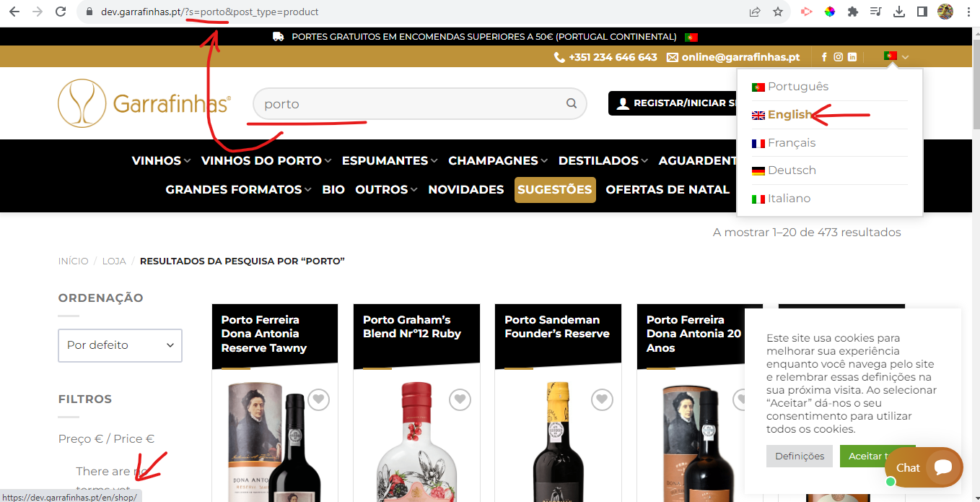
Task: Open the Porto Ferreira Dona Antonia 20 Anos title
Action: (x=694, y=334)
